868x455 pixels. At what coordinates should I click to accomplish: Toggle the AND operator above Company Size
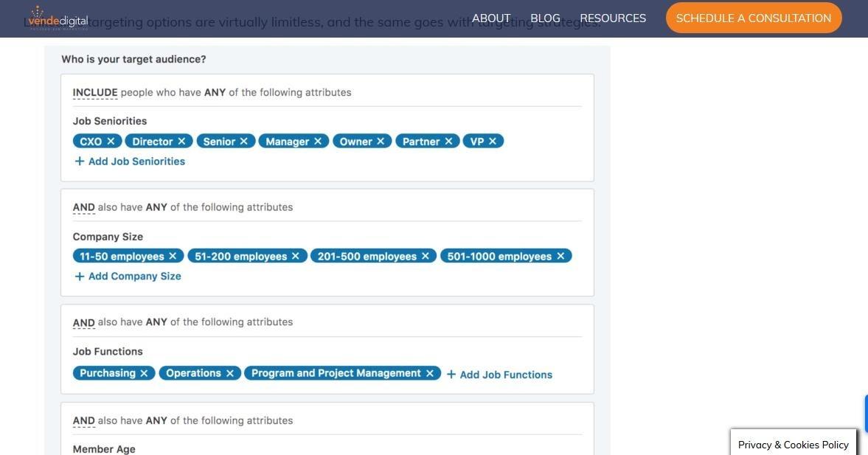click(83, 208)
